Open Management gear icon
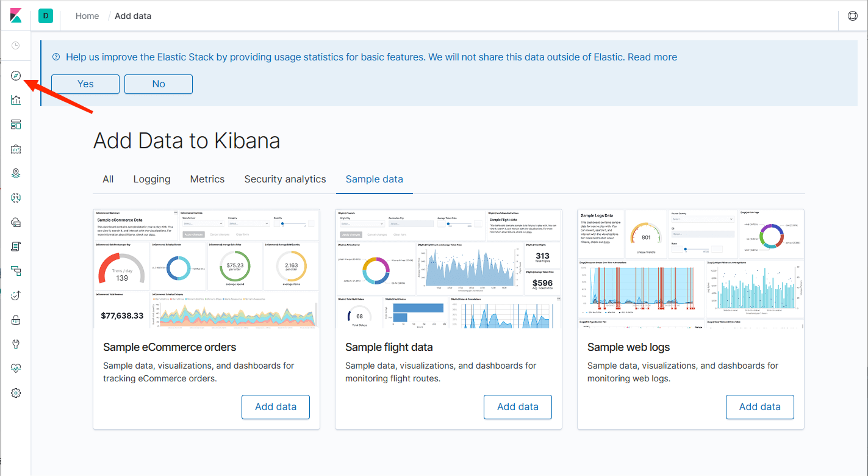This screenshot has width=868, height=476. tap(16, 393)
